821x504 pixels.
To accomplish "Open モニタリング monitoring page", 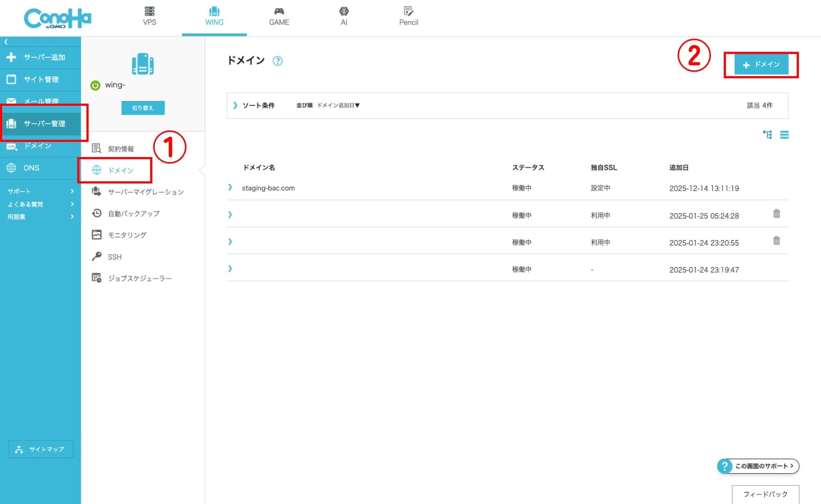I will click(x=127, y=235).
